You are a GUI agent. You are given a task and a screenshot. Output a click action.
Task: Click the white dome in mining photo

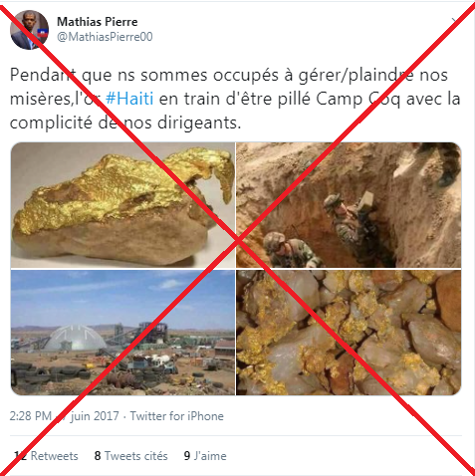tap(76, 338)
